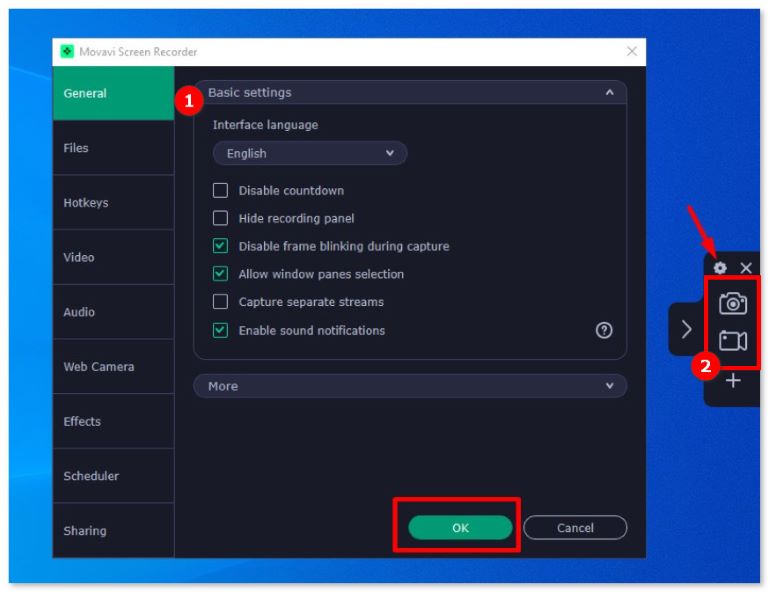
Task: Confirm settings with OK button
Action: (460, 528)
